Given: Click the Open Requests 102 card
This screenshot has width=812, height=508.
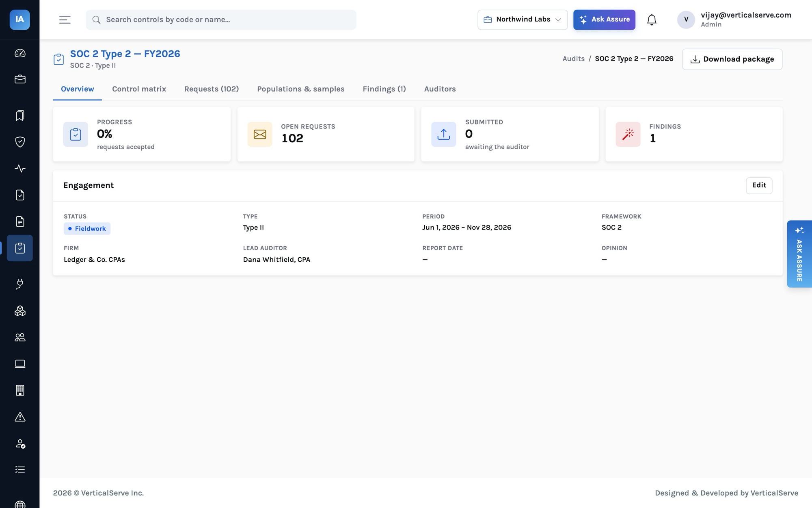Looking at the screenshot, I should [326, 134].
